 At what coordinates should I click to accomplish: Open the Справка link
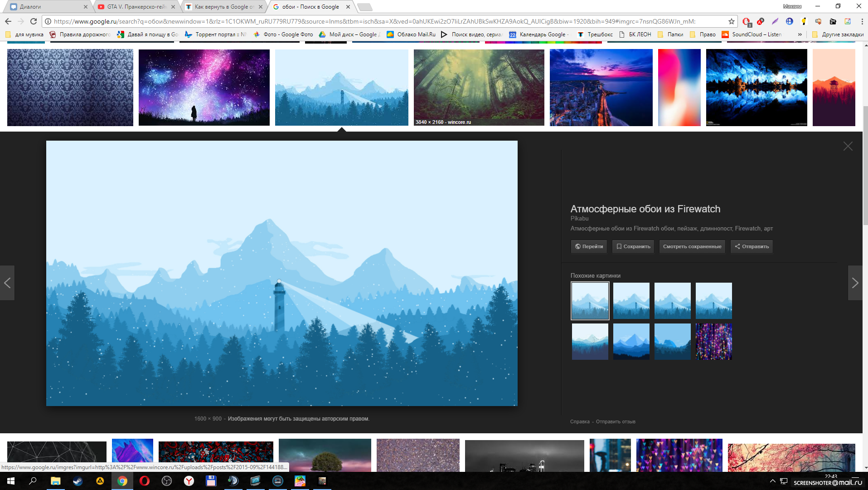coord(580,421)
